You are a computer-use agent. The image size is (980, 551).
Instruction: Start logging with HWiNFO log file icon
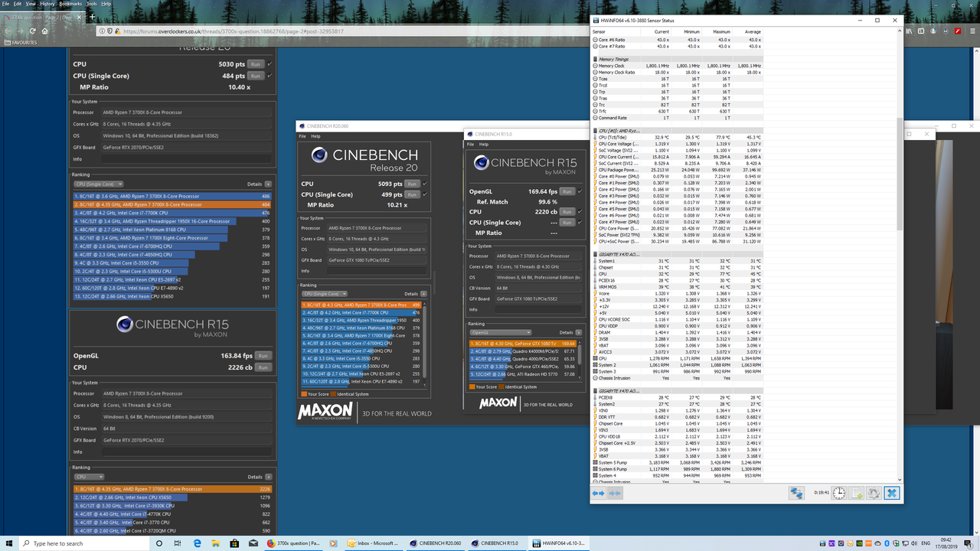(857, 494)
